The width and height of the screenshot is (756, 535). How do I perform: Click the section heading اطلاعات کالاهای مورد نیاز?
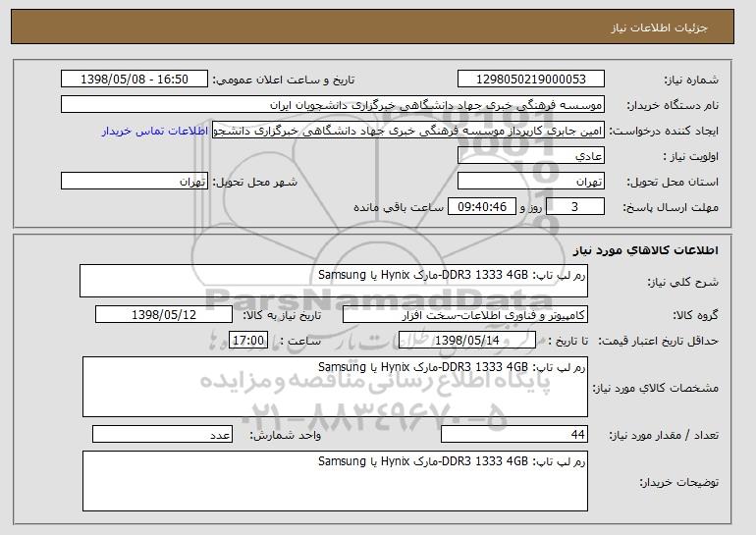(646, 249)
